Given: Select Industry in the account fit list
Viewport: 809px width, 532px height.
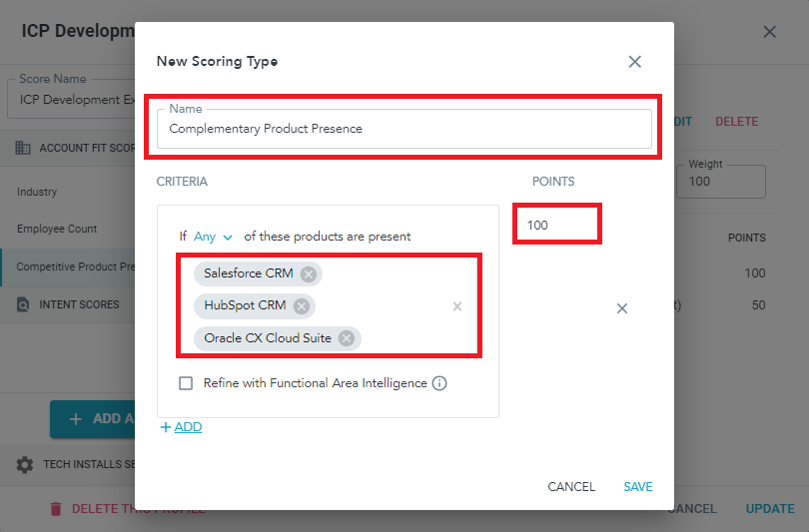Looking at the screenshot, I should (37, 192).
